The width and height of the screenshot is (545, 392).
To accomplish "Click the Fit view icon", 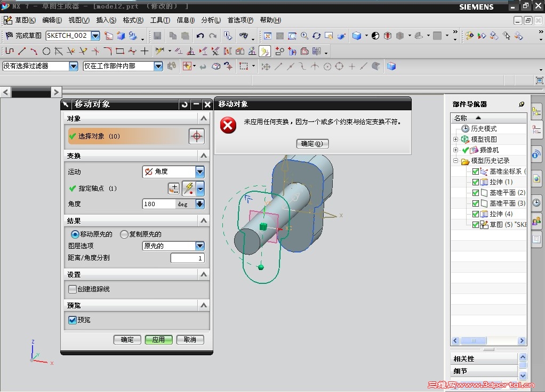I will coord(268,35).
